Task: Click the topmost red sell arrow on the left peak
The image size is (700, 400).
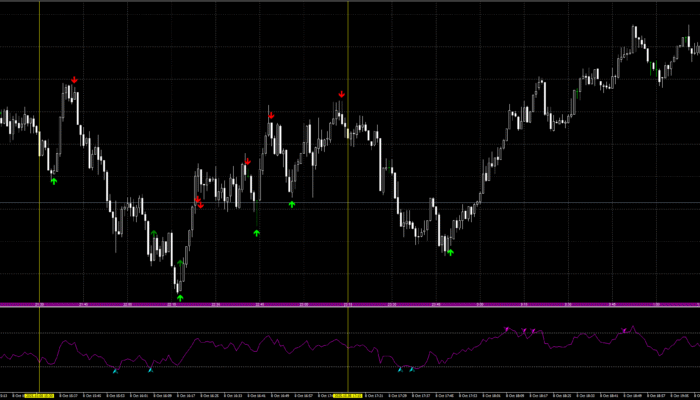Action: [74, 80]
